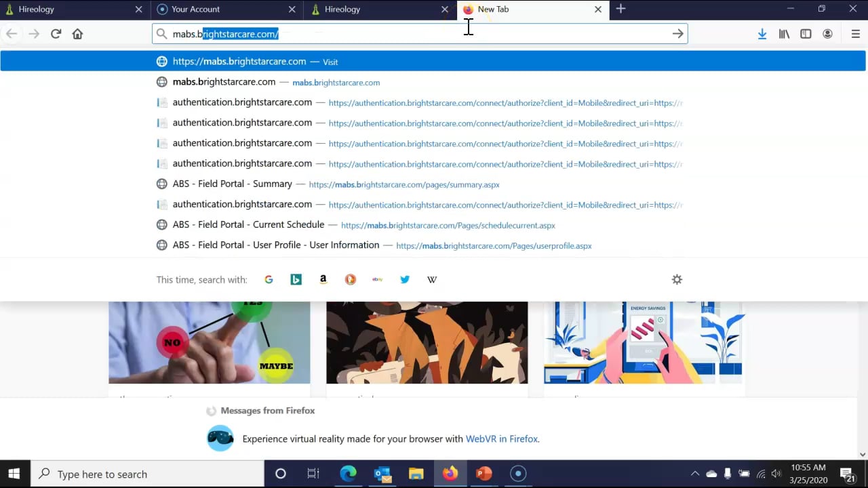Open the orange illustrated article thumbnail

(x=427, y=342)
